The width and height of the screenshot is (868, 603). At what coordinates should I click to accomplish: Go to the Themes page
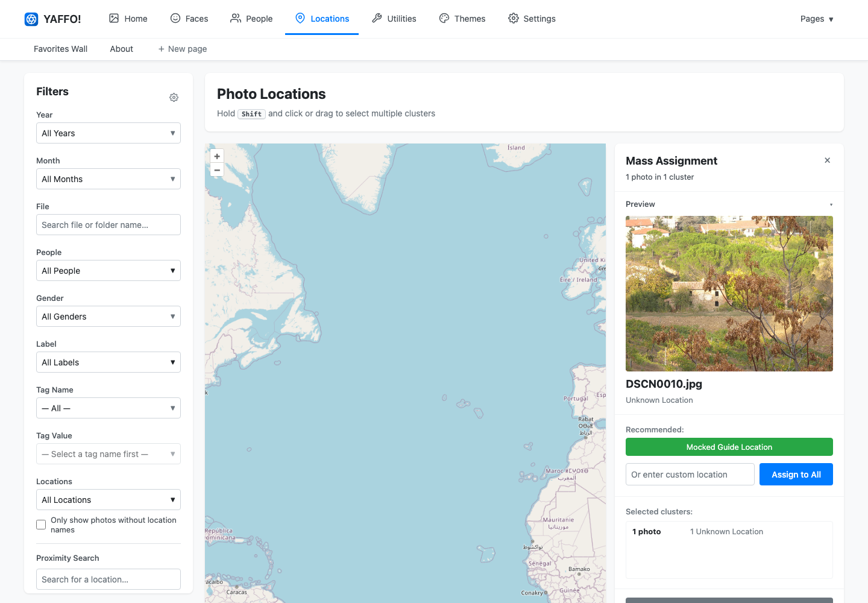(x=462, y=19)
